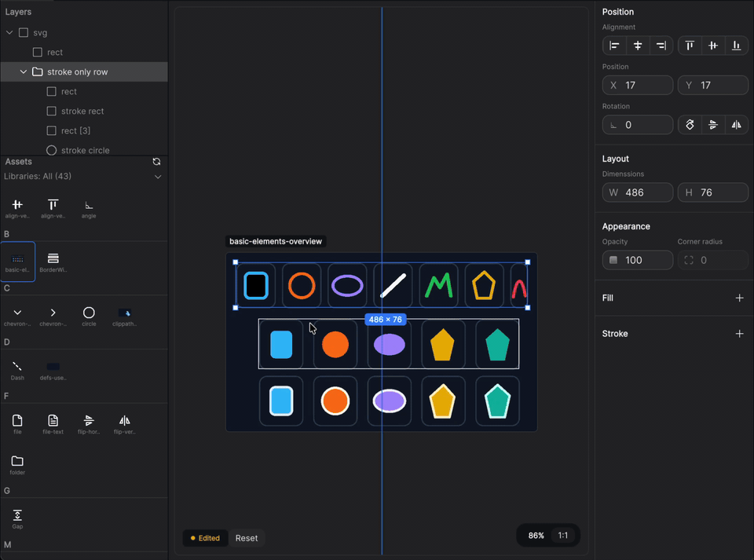This screenshot has height=560, width=754.
Task: Collapse the stroke only row group
Action: [x=24, y=71]
